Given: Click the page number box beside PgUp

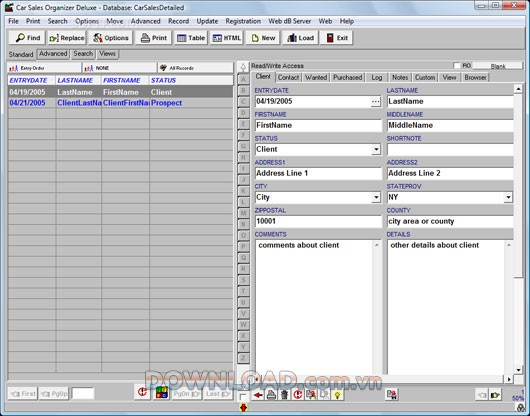Looking at the screenshot, I should (x=83, y=394).
